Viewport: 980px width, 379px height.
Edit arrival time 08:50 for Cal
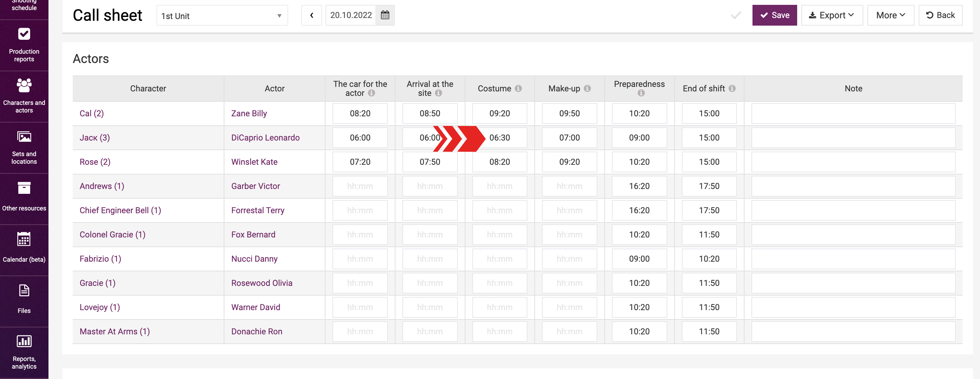pyautogui.click(x=430, y=113)
